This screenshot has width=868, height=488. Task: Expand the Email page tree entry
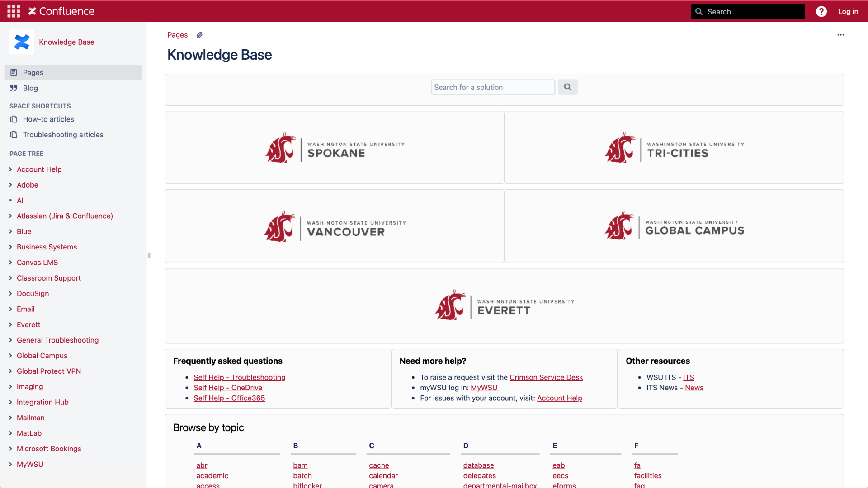tap(10, 309)
